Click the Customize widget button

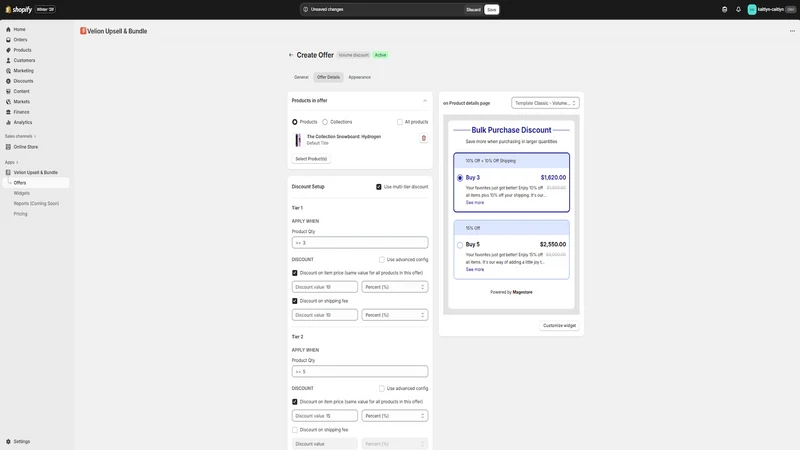click(x=559, y=326)
